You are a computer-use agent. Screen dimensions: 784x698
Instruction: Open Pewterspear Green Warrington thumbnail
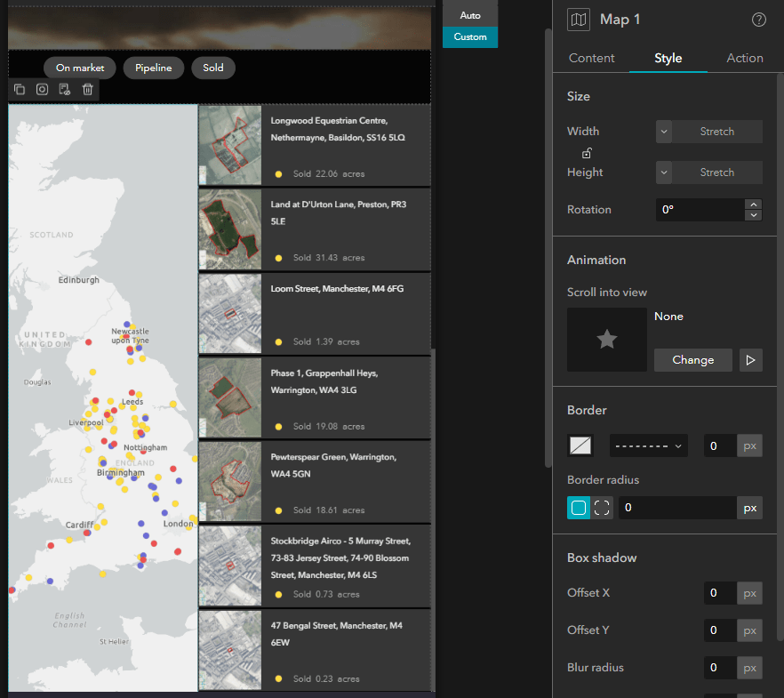point(230,482)
